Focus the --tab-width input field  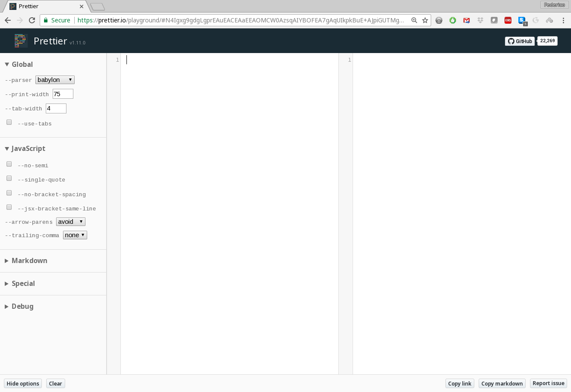(x=56, y=108)
